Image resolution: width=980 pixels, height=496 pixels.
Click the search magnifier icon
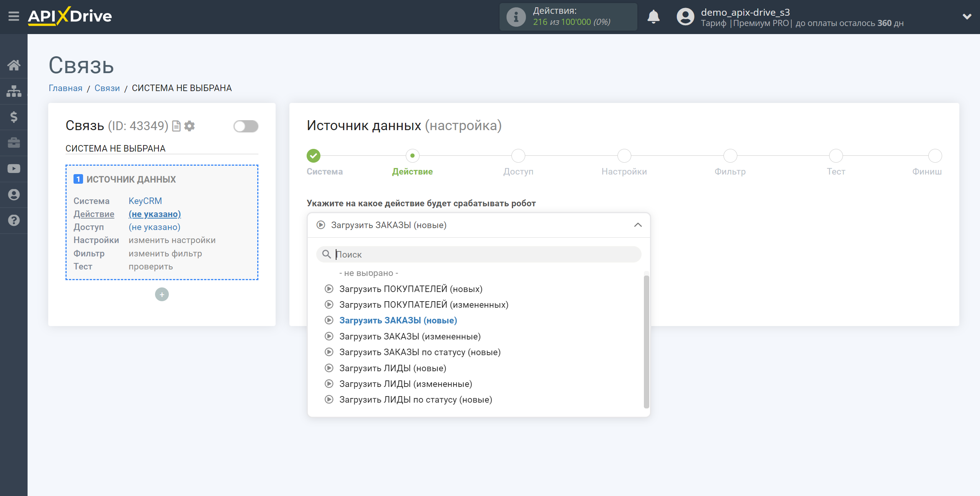tap(327, 254)
